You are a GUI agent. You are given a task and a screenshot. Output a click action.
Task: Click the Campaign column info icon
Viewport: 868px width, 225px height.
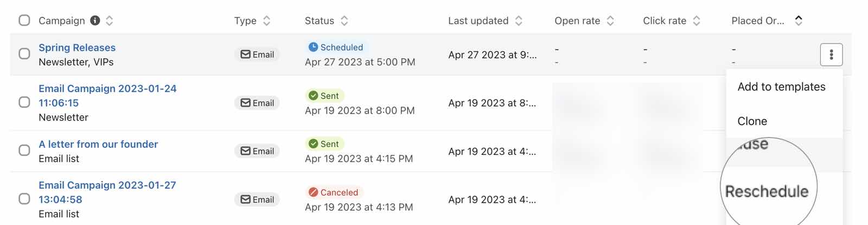[95, 21]
